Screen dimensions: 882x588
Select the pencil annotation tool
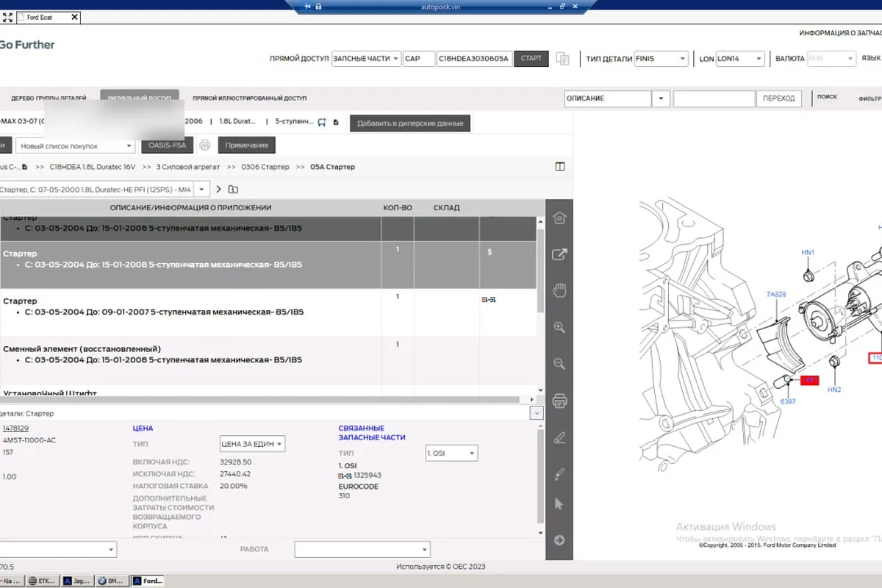coord(559,438)
